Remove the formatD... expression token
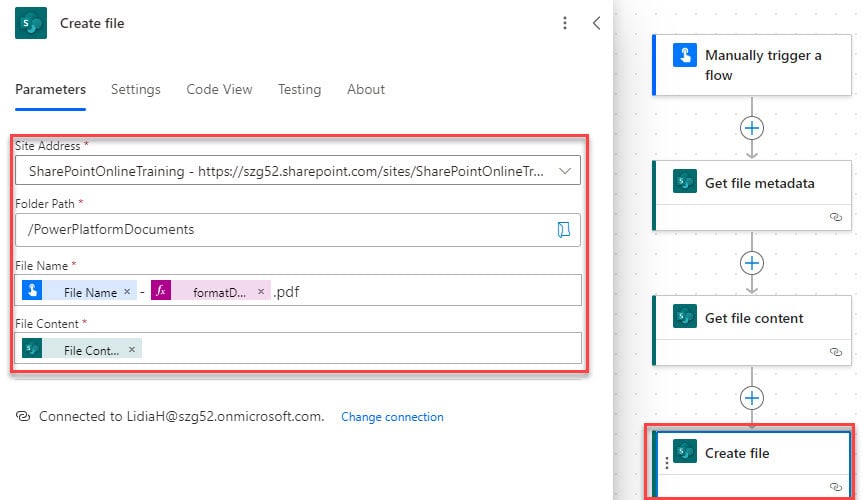Image resolution: width=863 pixels, height=500 pixels. [261, 292]
